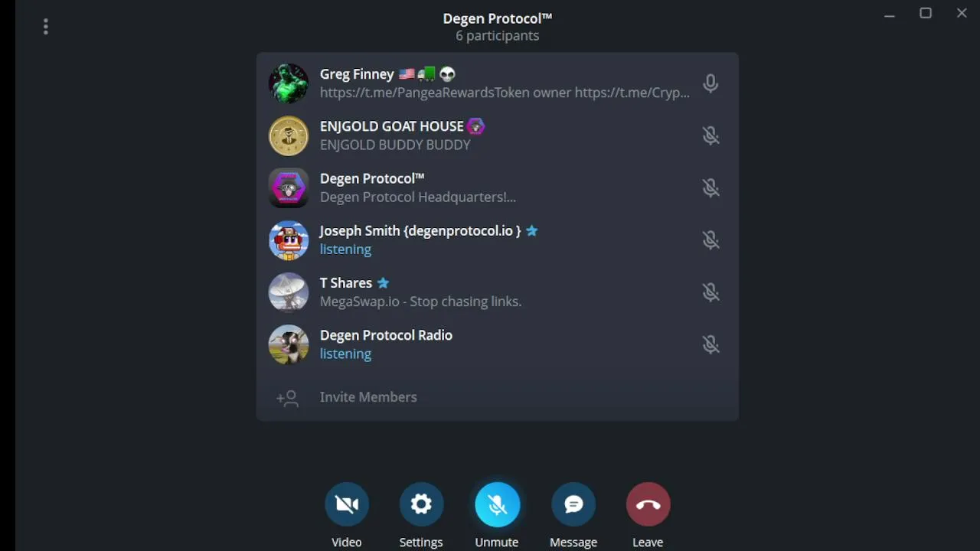Turn on camera with Video button
Screen dimensions: 980x551
coord(347,504)
